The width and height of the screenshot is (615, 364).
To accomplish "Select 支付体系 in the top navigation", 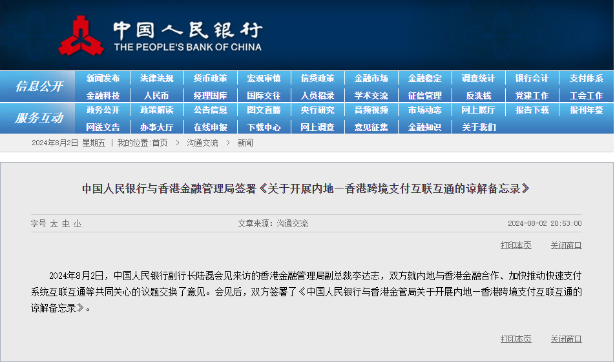I will click(586, 79).
